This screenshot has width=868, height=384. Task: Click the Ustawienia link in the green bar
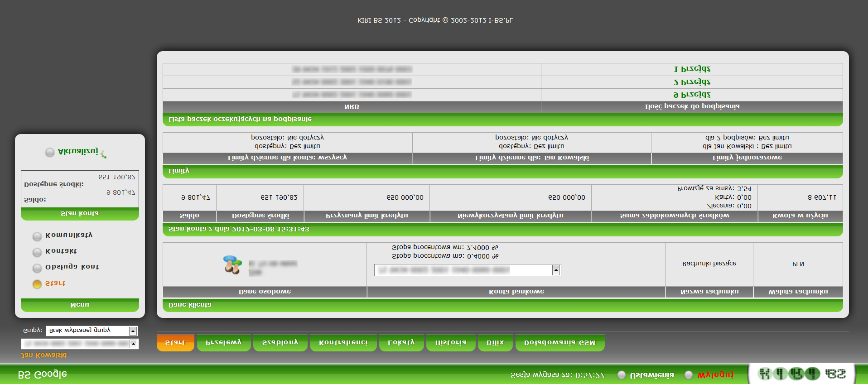[652, 375]
